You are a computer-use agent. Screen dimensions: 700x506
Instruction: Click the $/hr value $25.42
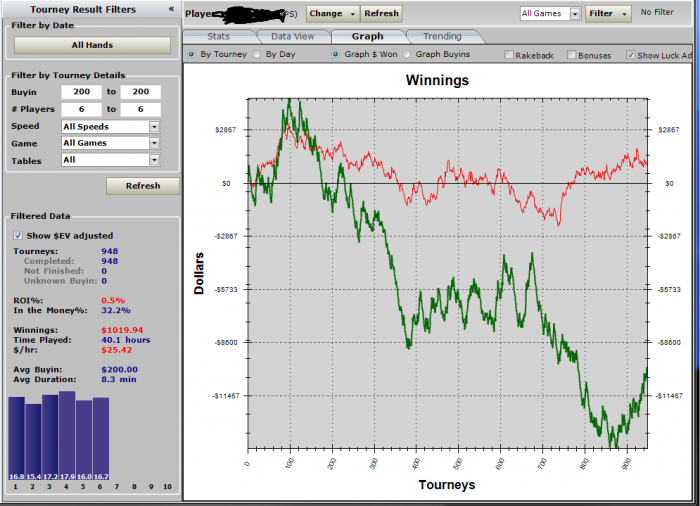[117, 350]
